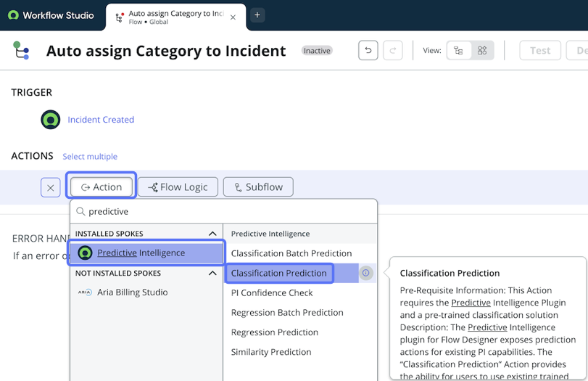Click the Aria Billing Studio logo icon
Screen dimensions: 588x381
point(85,292)
